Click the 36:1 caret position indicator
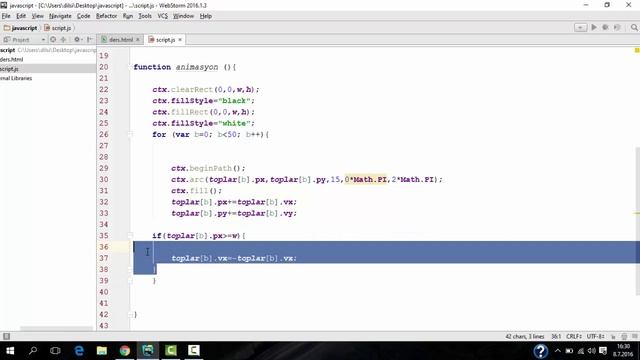Screen dimensions: 640x360 pos(556,336)
